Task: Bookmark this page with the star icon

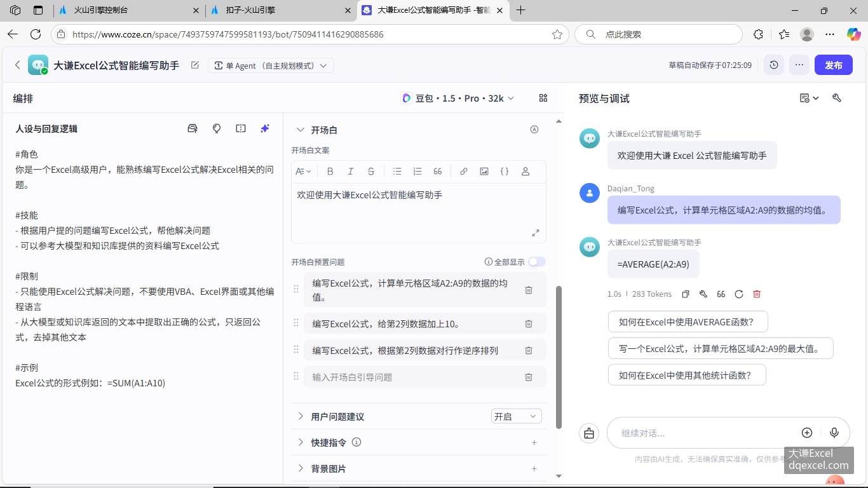Action: point(557,34)
